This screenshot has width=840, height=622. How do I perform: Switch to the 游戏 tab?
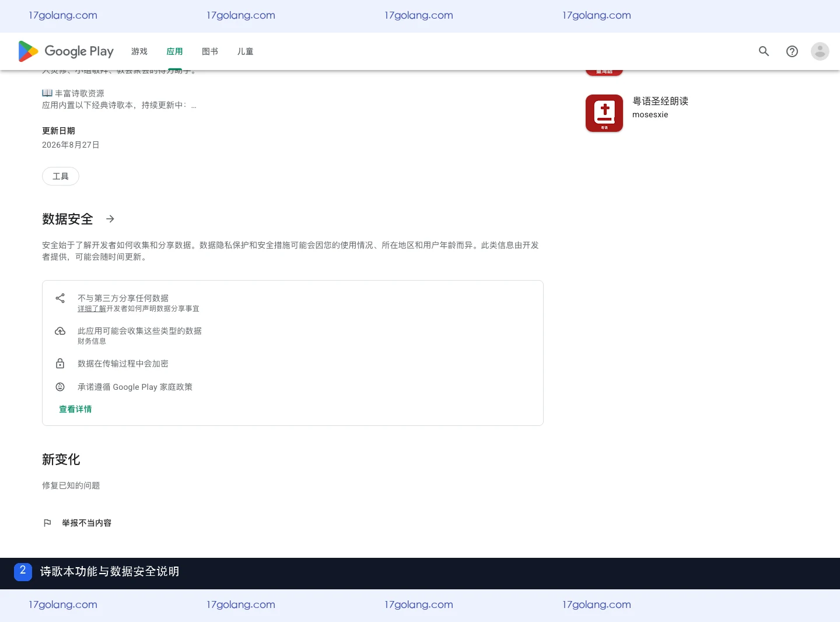click(139, 51)
